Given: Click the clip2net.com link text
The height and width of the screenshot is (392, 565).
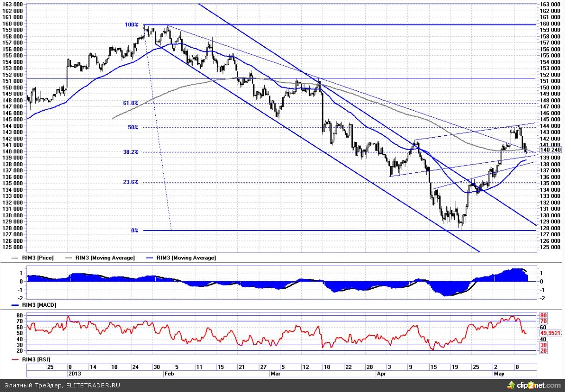Looking at the screenshot, I should pos(538,385).
